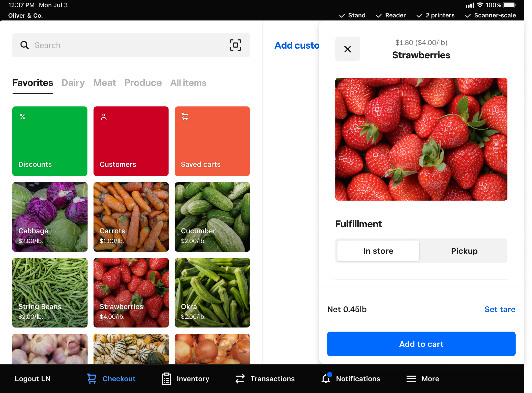Check Reader connection status

391,15
